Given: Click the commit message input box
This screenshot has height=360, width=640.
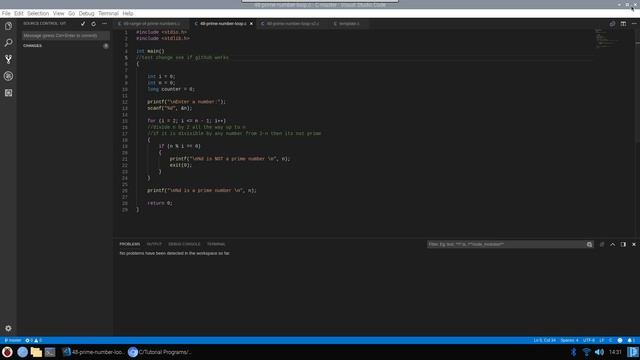Looking at the screenshot, I should click(x=66, y=36).
